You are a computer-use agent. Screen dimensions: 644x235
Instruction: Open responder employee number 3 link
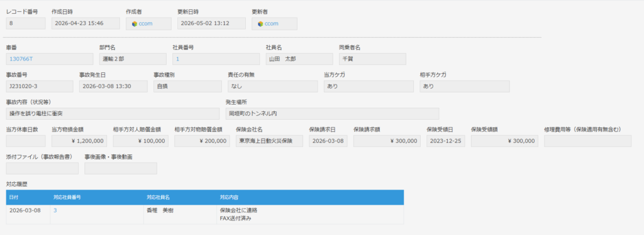(55, 210)
